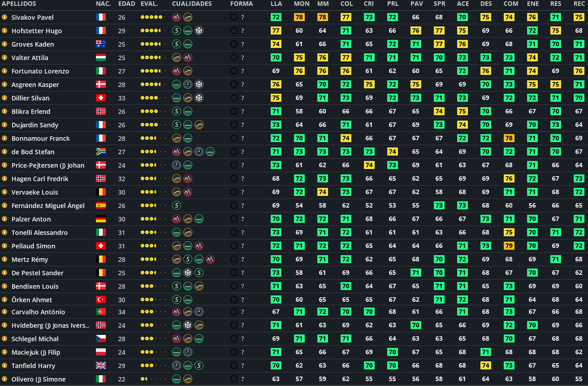Click the form circle for Sivakov Pavel
The width and height of the screenshot is (588, 386).
click(234, 17)
